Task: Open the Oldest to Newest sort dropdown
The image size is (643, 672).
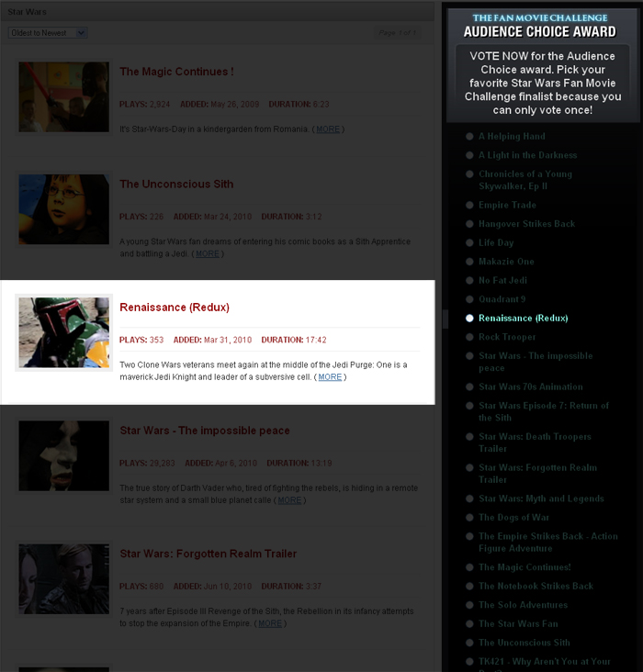Action: pyautogui.click(x=48, y=33)
